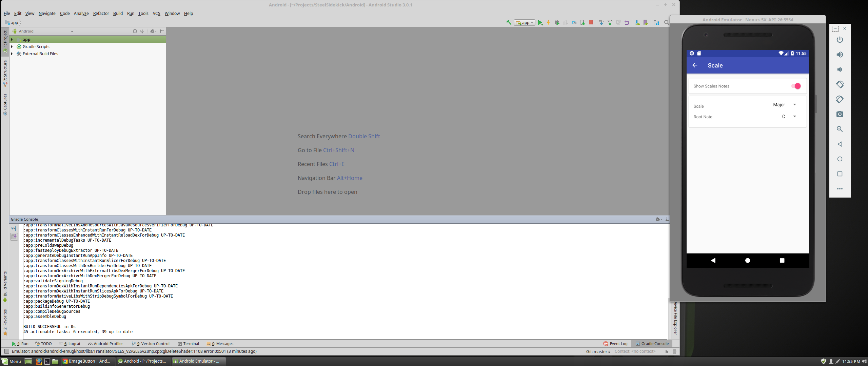Open the Captures side tab

(5, 104)
